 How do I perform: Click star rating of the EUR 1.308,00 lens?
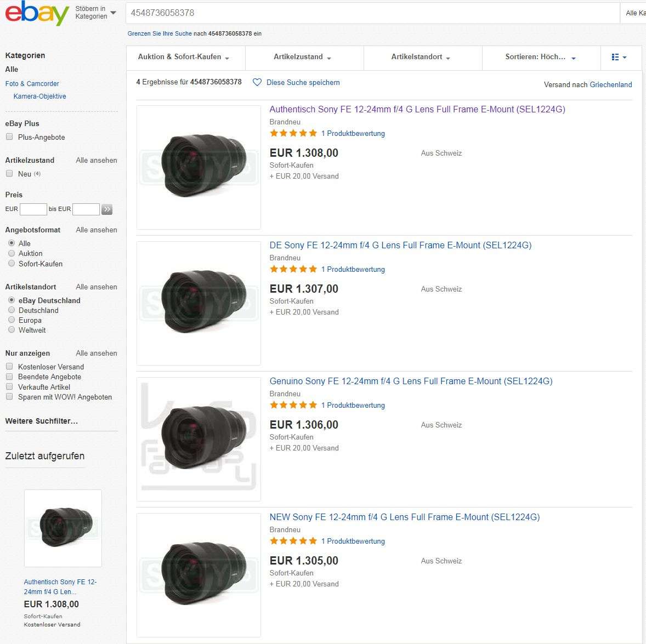293,133
